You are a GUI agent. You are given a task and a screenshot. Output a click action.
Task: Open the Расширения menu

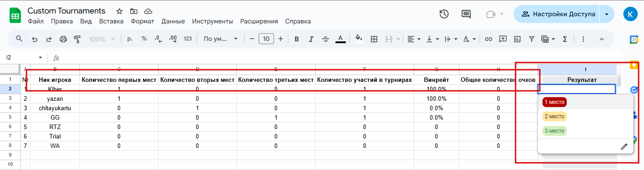click(259, 21)
